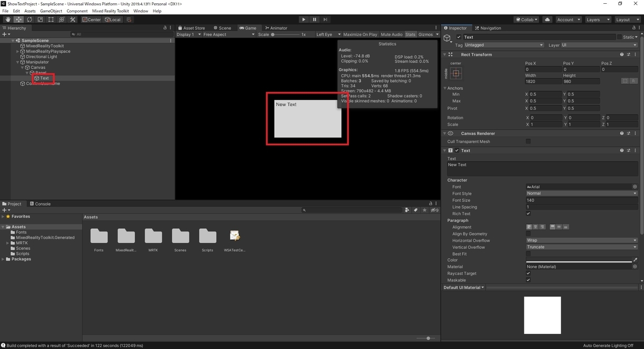Open the GameObject icon picker in Inspector
This screenshot has height=349, width=644.
click(448, 38)
